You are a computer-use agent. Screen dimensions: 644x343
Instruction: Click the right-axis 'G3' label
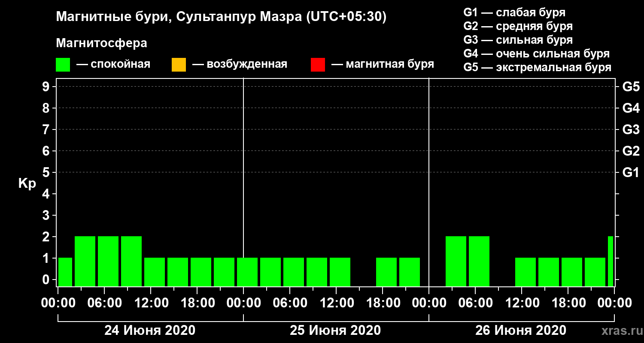coord(631,129)
